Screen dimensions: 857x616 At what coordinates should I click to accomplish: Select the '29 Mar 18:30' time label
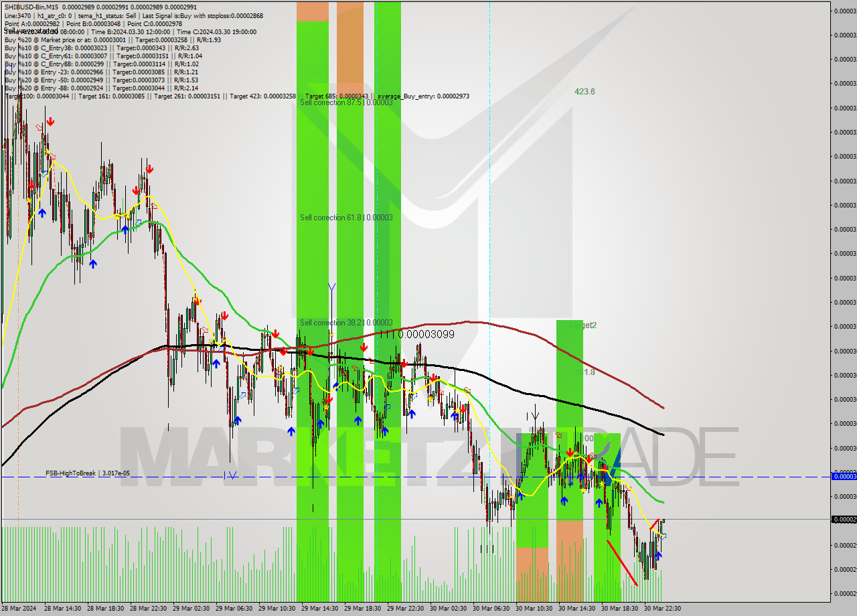click(363, 608)
